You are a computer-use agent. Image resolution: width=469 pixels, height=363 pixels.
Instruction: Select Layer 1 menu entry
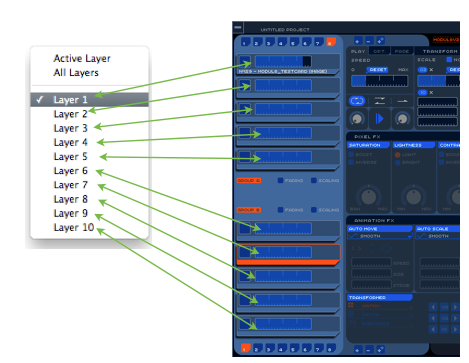(89, 100)
